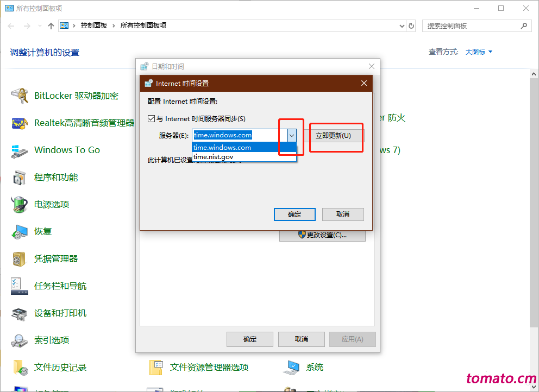Screen dimensions: 539x392
Task: Open the 系统 link text
Action: pos(315,367)
